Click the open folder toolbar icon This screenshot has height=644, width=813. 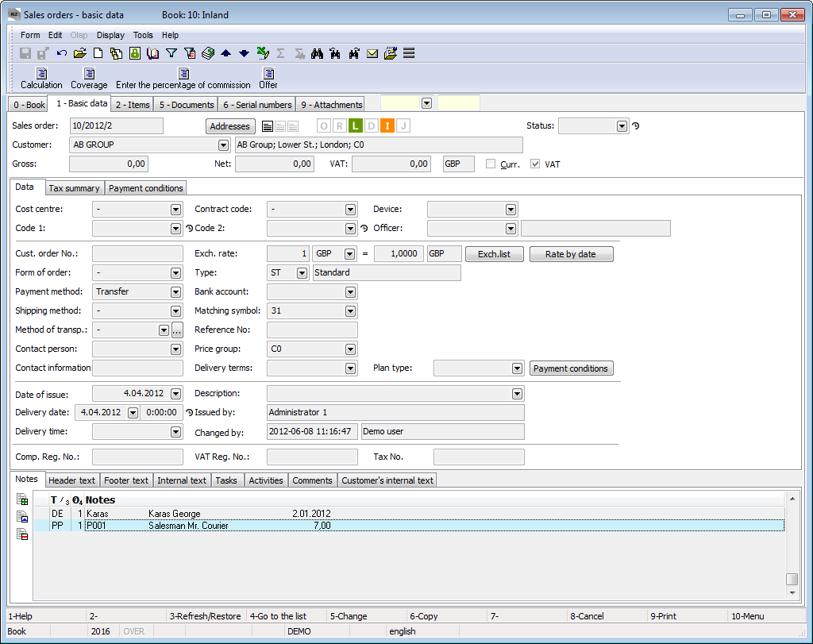coord(80,53)
